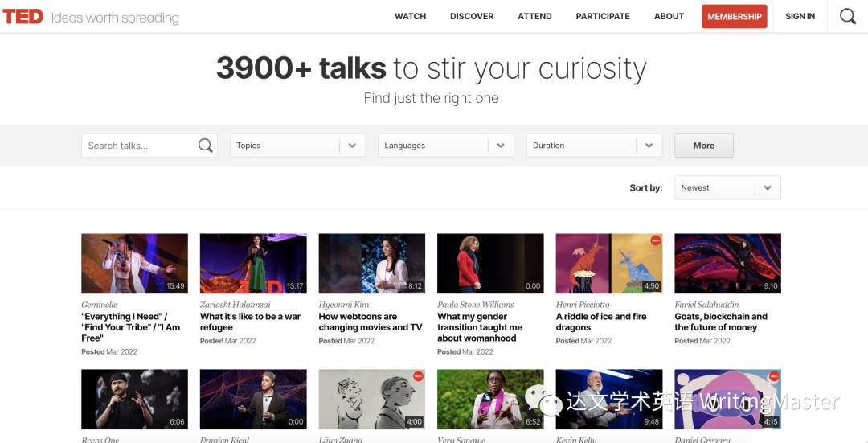The width and height of the screenshot is (868, 443).
Task: Click the "Ideas worth spreading" tagline
Action: point(115,18)
